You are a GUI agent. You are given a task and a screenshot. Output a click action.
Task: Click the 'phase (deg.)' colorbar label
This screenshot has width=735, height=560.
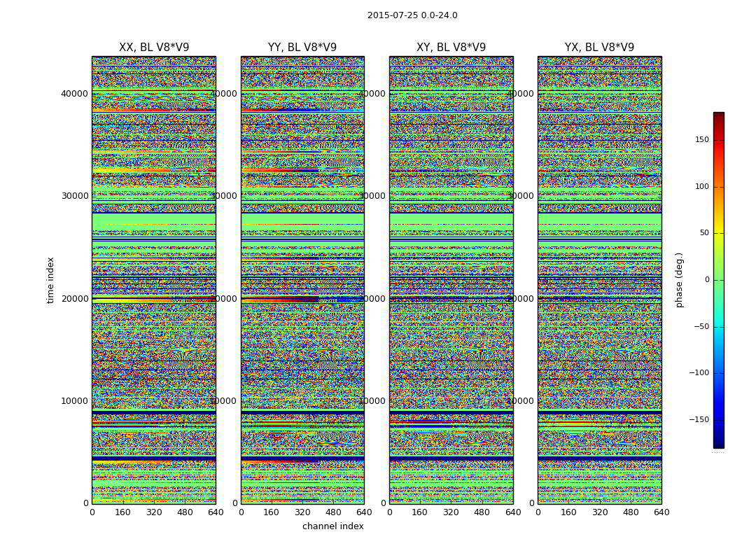[679, 280]
